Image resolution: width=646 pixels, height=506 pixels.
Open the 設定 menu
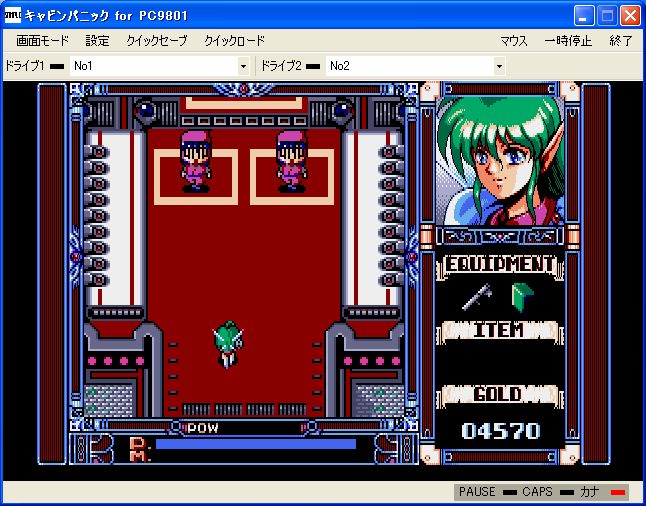[98, 41]
